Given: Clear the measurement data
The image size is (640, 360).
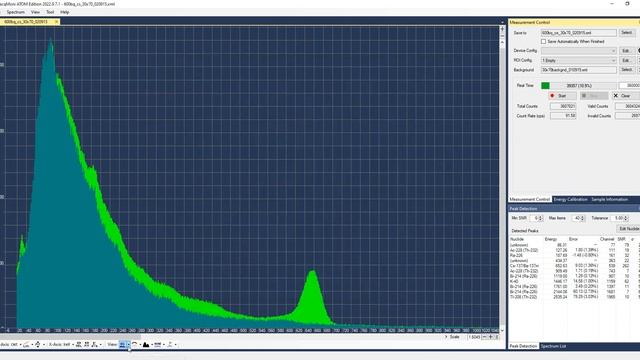Looking at the screenshot, I should tap(625, 96).
